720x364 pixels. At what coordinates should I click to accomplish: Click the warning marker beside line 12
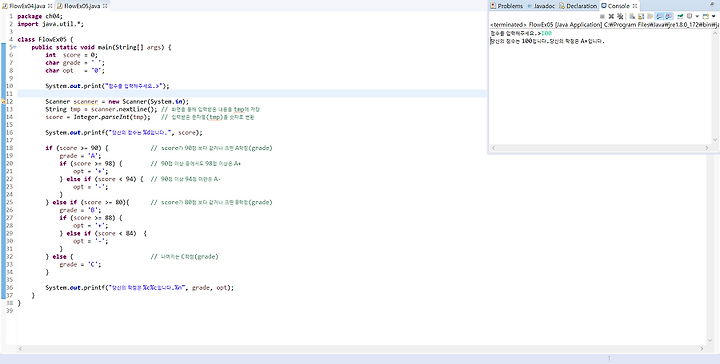[3, 101]
